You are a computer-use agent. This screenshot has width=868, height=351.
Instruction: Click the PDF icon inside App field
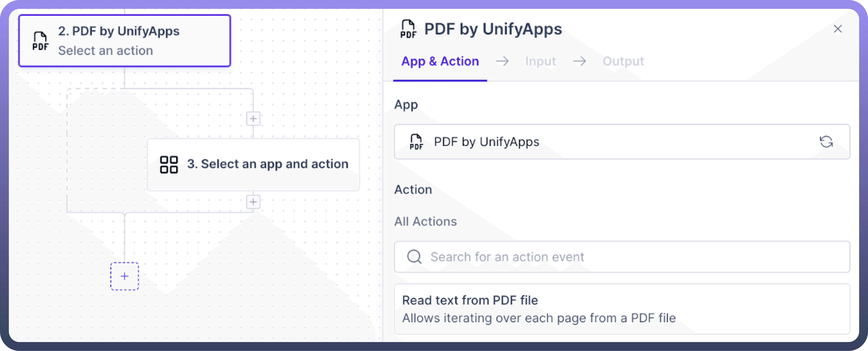[x=416, y=142]
